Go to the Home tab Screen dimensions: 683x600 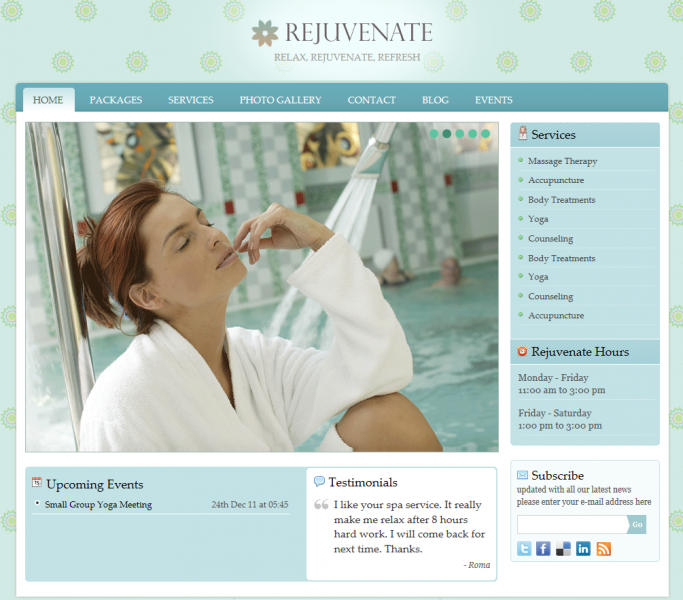click(x=48, y=100)
